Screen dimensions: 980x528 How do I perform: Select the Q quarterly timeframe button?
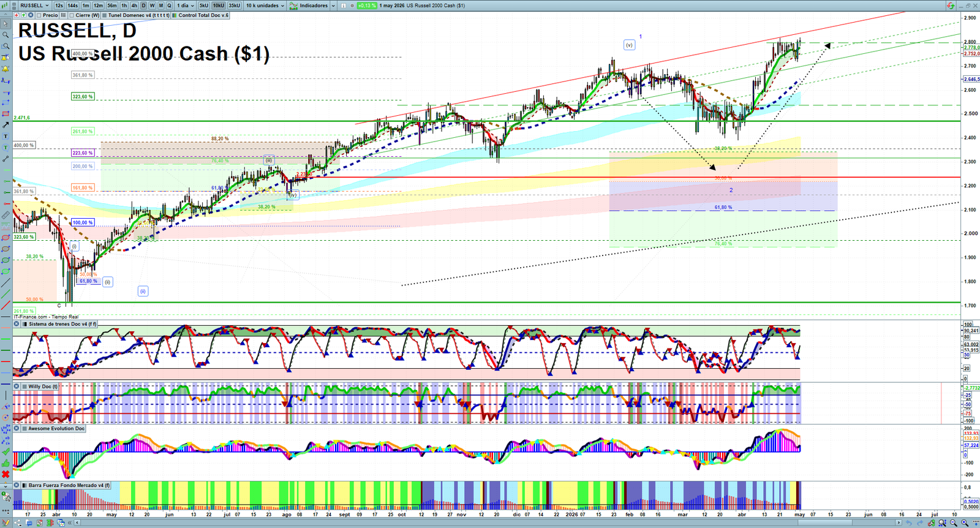coord(170,6)
